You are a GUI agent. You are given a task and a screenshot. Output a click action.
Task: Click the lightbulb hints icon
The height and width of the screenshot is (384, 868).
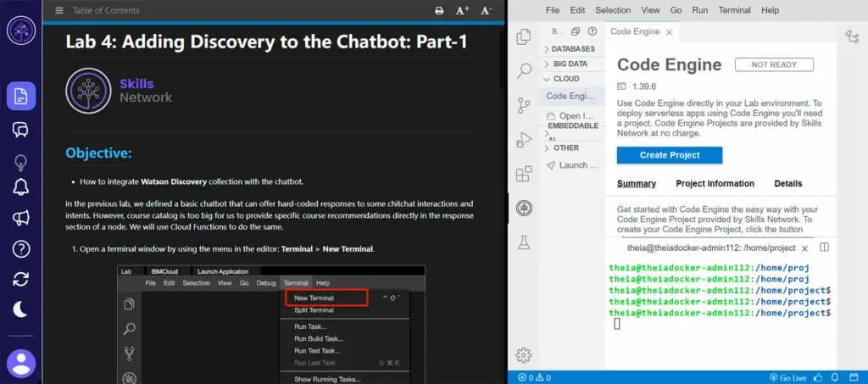coord(20,163)
